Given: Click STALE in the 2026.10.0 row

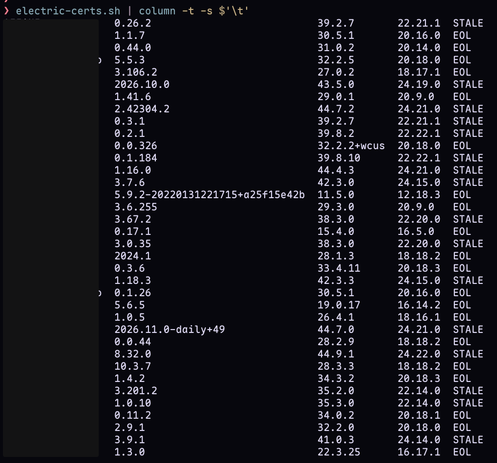Looking at the screenshot, I should coord(468,84).
